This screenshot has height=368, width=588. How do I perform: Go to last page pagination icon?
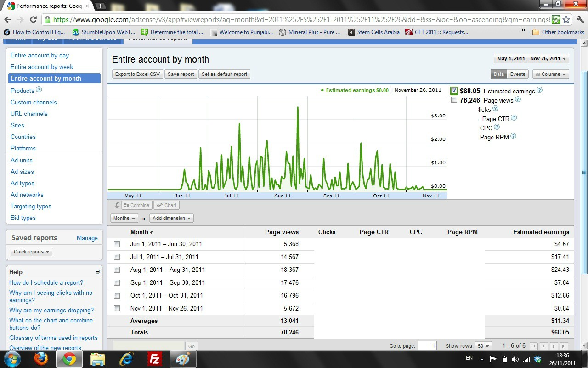point(564,346)
